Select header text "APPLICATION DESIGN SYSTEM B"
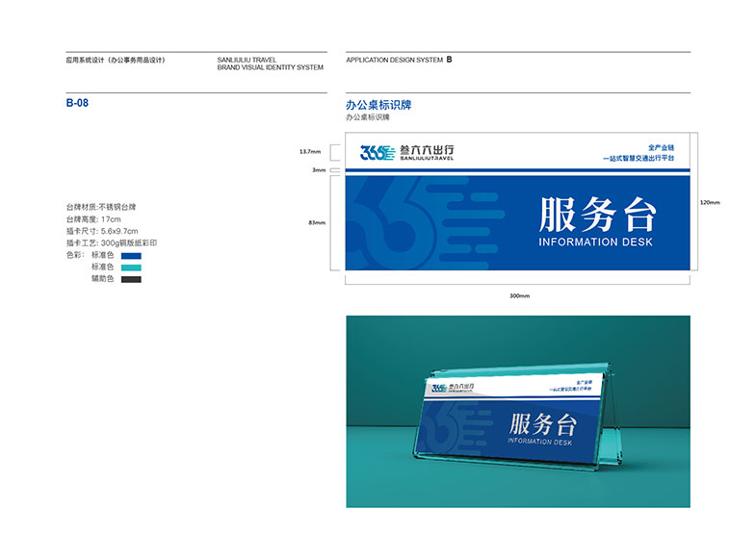Image resolution: width=755 pixels, height=560 pixels. coord(399,60)
